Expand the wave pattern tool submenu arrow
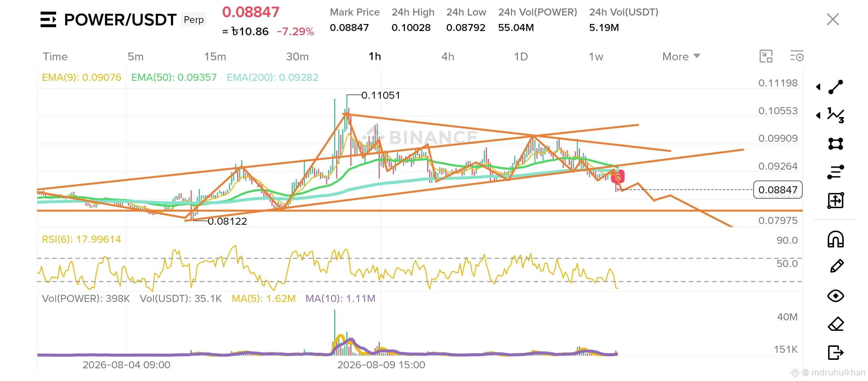868x381 pixels. [818, 115]
